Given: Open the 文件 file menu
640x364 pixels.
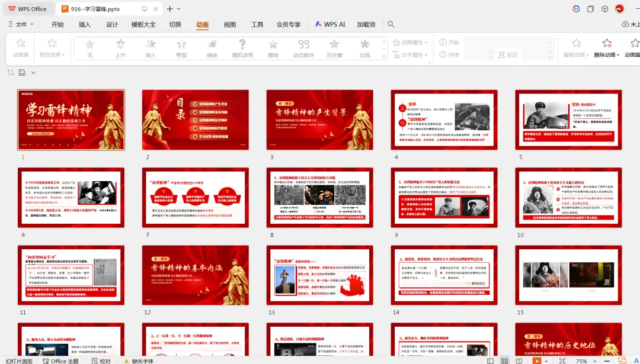Looking at the screenshot, I should pos(21,24).
